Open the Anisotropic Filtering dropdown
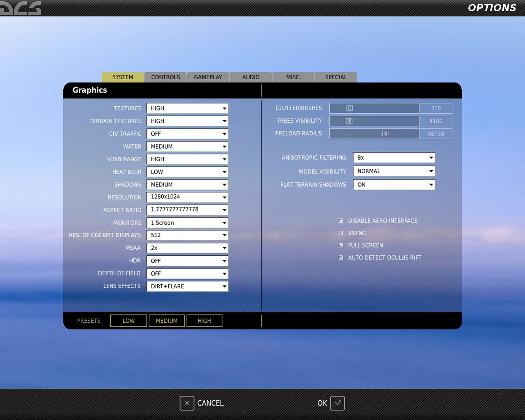The image size is (525, 420). coord(394,158)
